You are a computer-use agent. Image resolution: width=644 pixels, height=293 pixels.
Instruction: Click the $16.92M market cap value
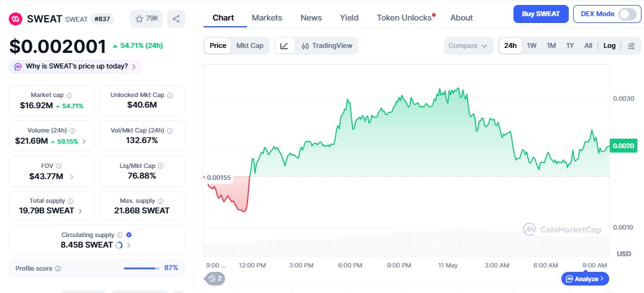37,106
